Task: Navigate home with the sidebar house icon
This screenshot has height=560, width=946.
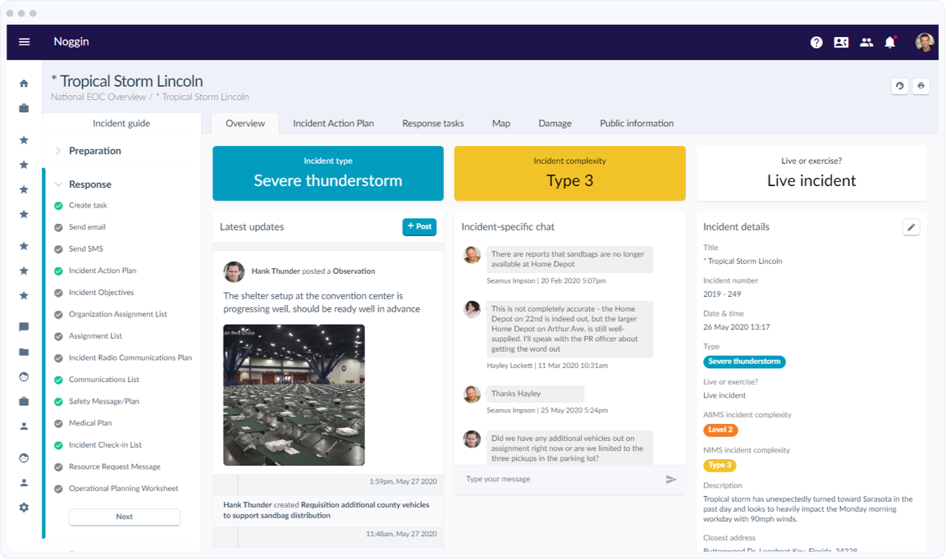Action: pos(24,83)
